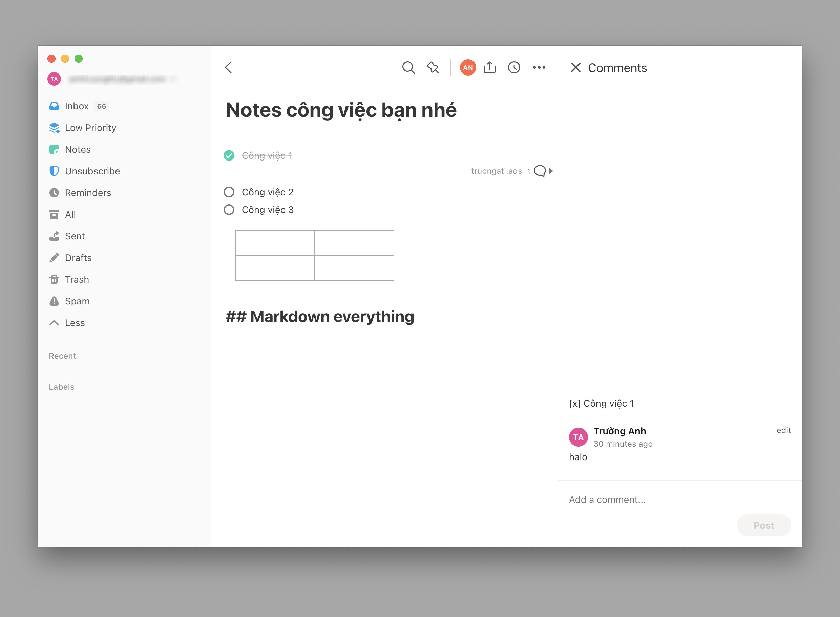840x617 pixels.
Task: Select the Reminders folder icon
Action: coord(55,193)
